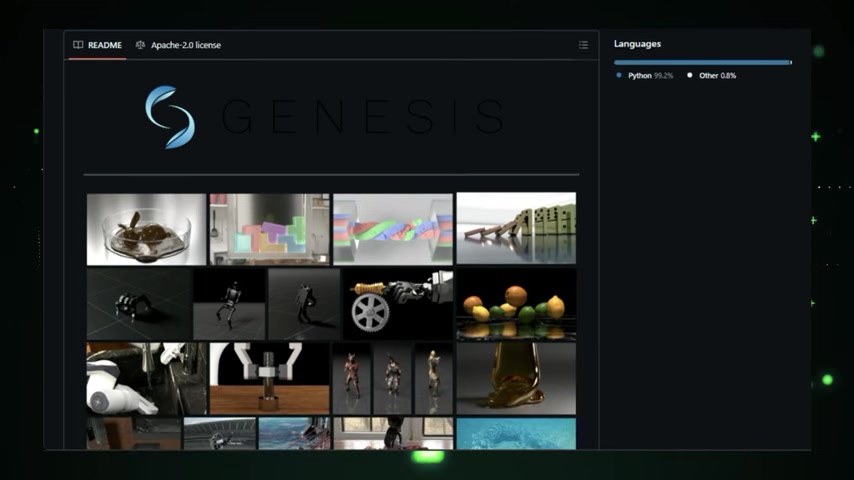Viewport: 854px width, 480px height.
Task: Open the oranges and lemons fruit thumbnail
Action: (516, 304)
